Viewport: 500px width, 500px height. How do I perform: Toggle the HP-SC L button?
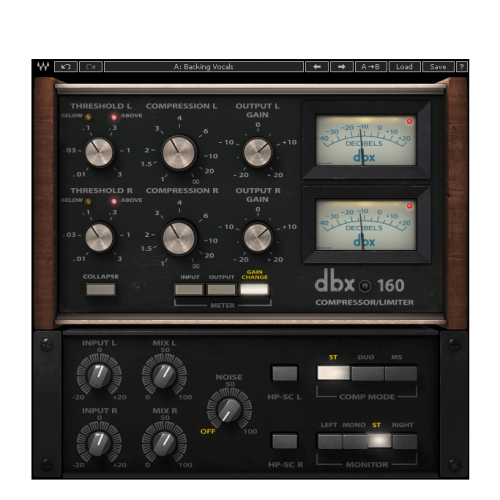pyautogui.click(x=285, y=373)
